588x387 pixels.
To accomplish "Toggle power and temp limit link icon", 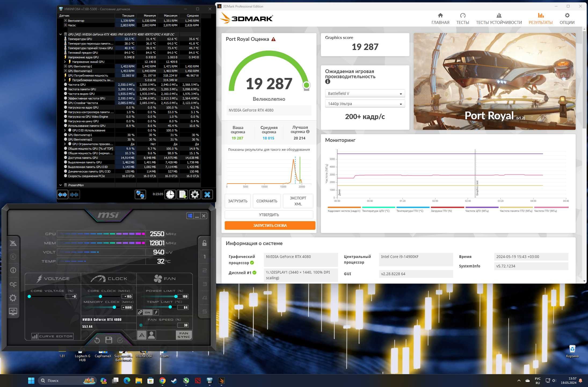I will point(140,312).
